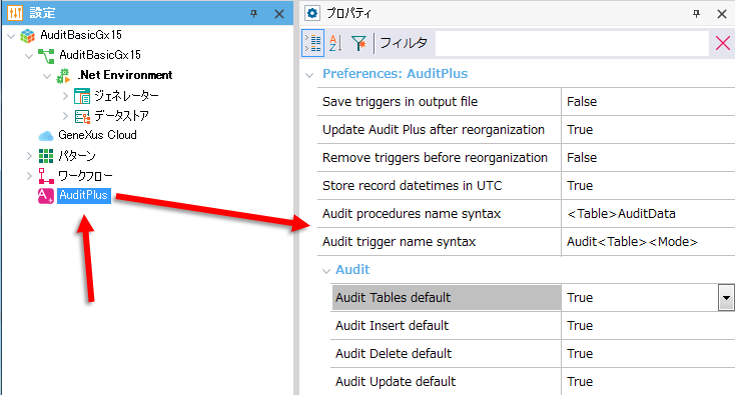Open Audit Tables default dropdown
736x395 pixels.
tap(726, 297)
